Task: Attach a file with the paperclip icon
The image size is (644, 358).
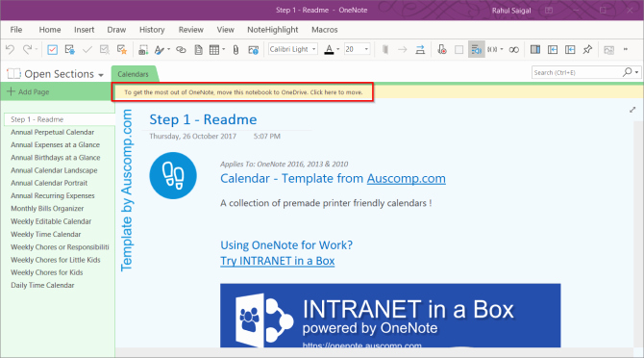Action: pos(235,50)
